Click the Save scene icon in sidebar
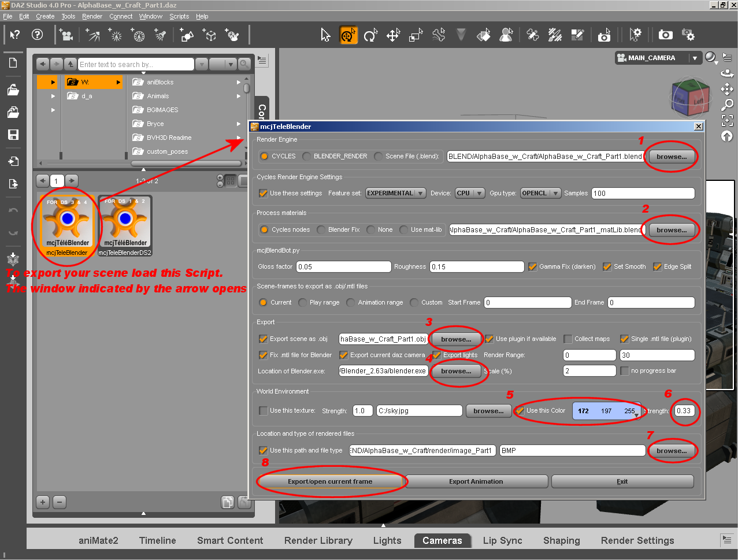The image size is (738, 560). (x=13, y=135)
